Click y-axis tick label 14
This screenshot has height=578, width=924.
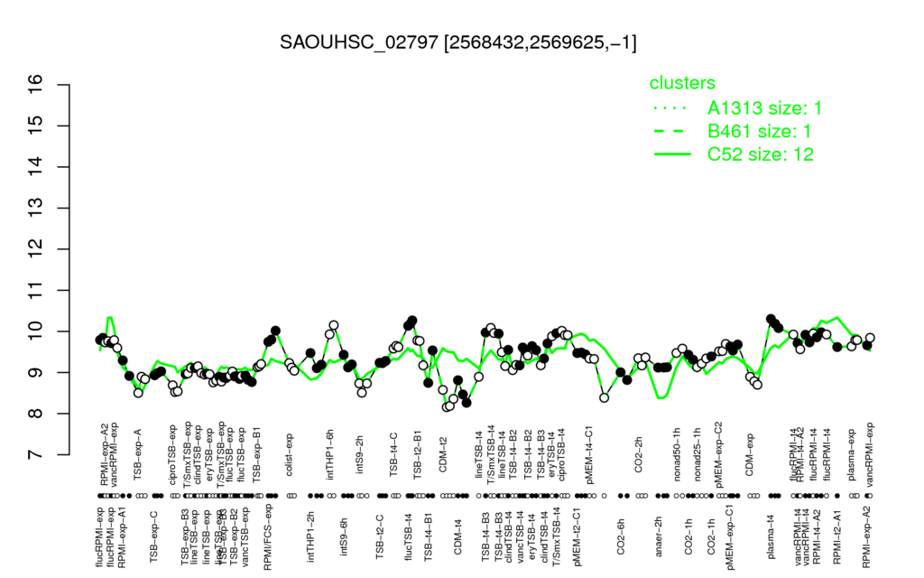coord(35,167)
